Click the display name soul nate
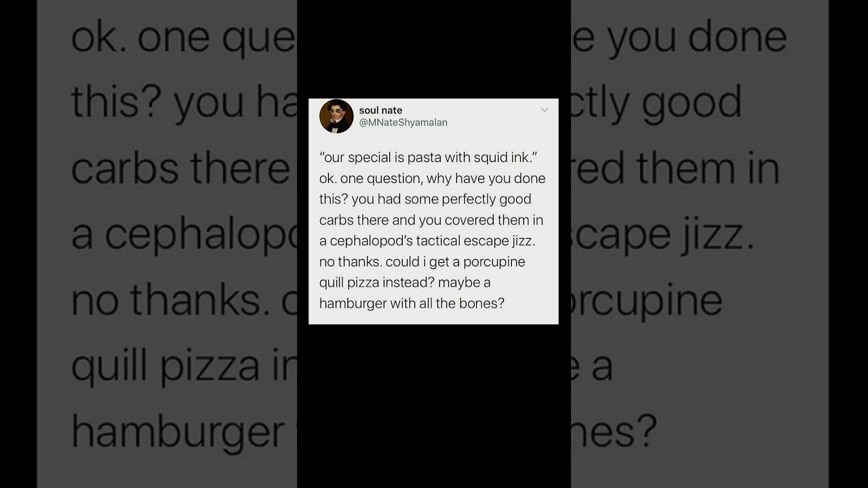 click(x=380, y=110)
